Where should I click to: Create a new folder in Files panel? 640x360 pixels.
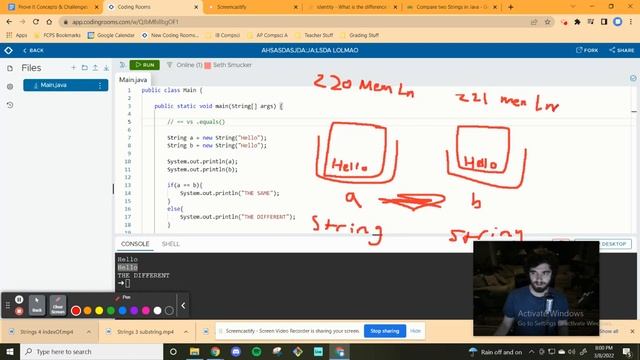(x=84, y=68)
